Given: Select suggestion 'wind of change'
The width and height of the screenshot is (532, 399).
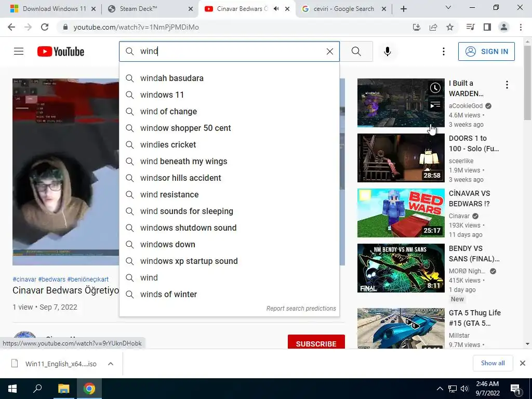Looking at the screenshot, I should [229, 111].
